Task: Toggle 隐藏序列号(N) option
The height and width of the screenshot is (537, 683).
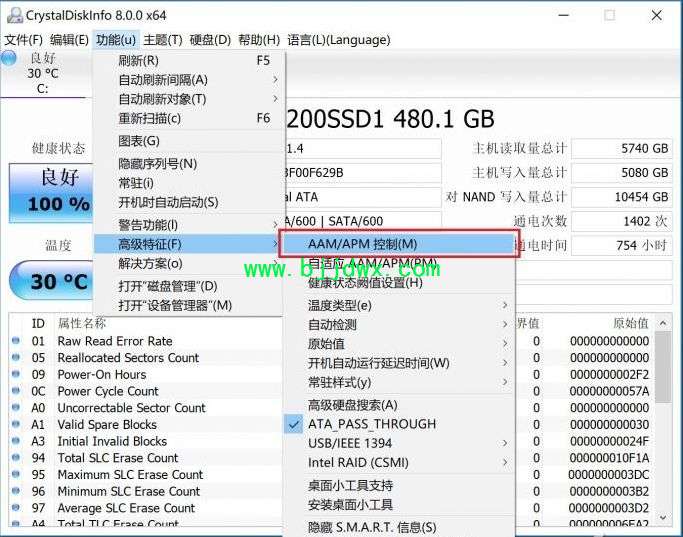Action: coord(189,164)
